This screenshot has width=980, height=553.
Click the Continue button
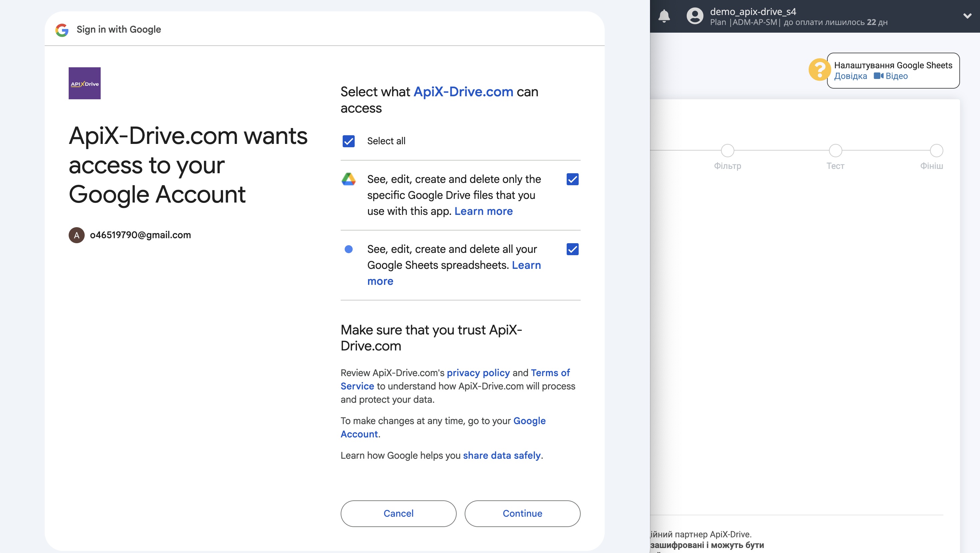(x=522, y=513)
